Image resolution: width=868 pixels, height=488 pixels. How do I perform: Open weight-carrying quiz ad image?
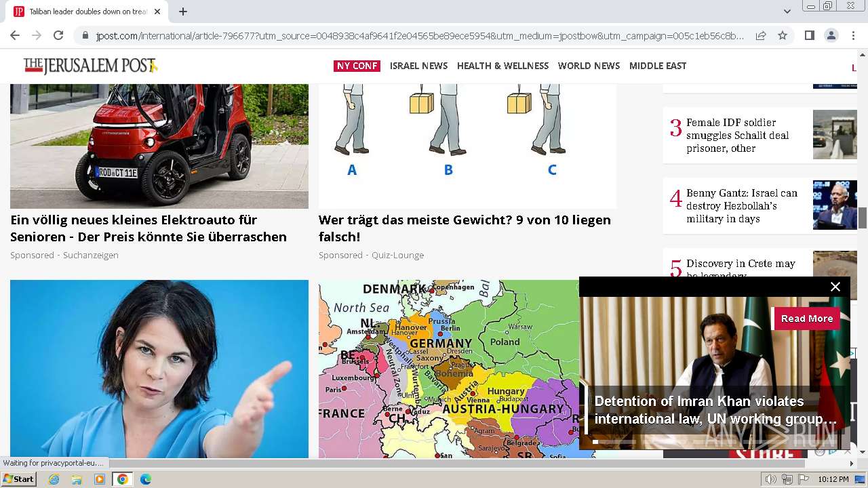pos(468,146)
